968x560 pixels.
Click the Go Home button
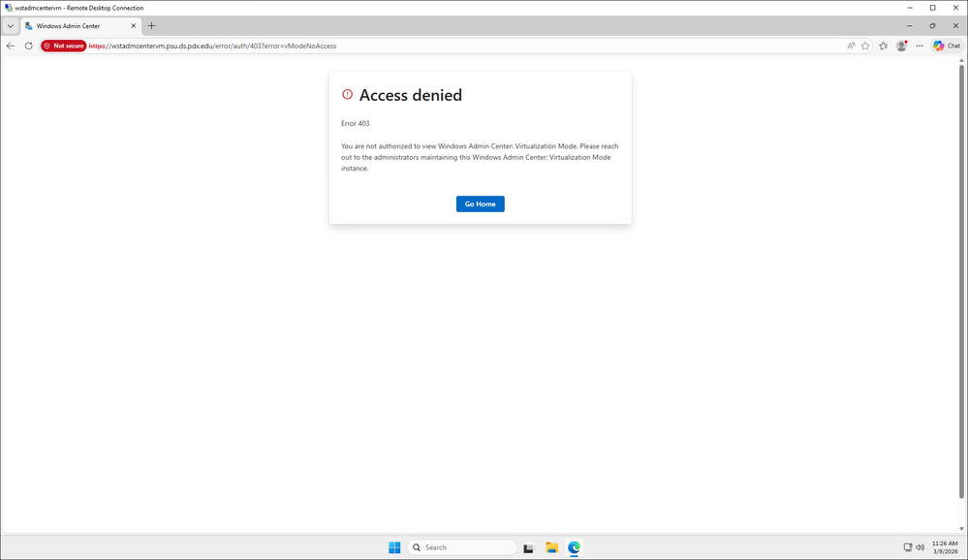(x=480, y=203)
